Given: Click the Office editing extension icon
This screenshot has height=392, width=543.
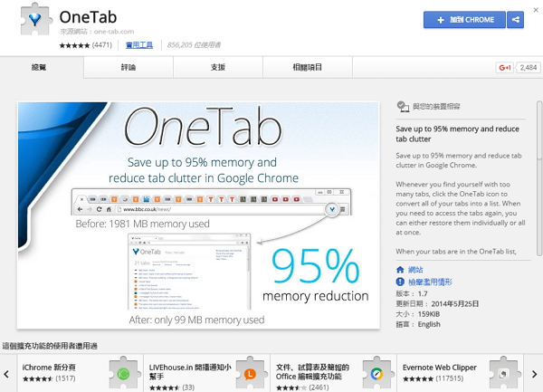Looking at the screenshot, I should click(x=377, y=373).
